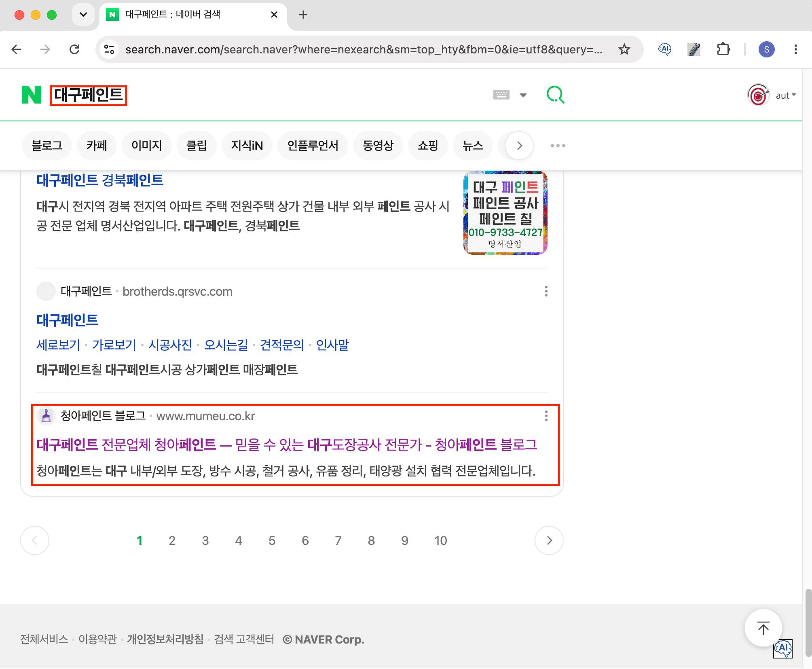Go to results page 10
The width and height of the screenshot is (812, 669).
coord(441,540)
